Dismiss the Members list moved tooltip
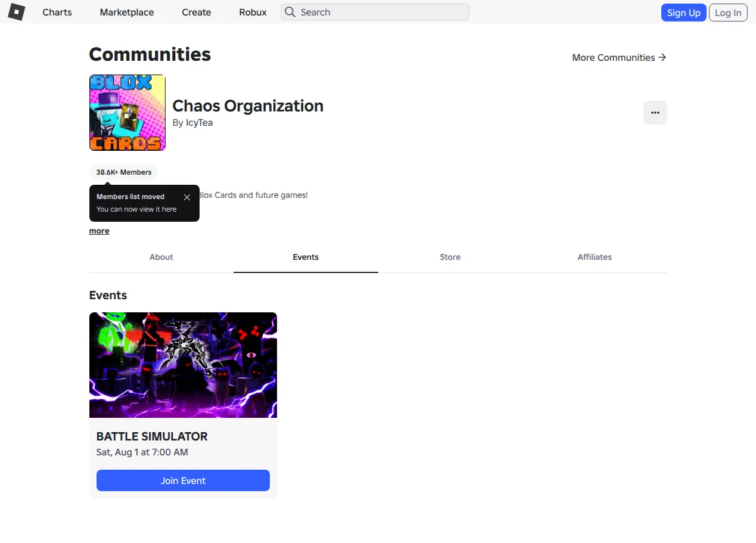Screen dimensions: 756x543 (187, 197)
